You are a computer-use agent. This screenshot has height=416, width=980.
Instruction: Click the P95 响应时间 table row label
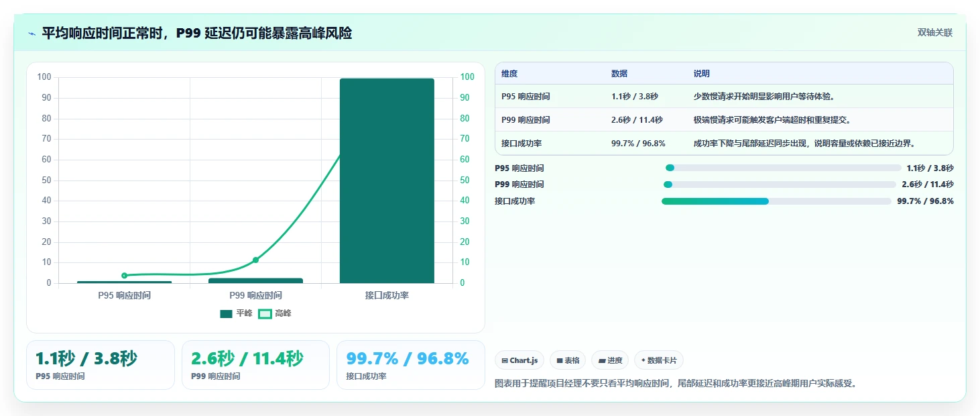coord(526,97)
